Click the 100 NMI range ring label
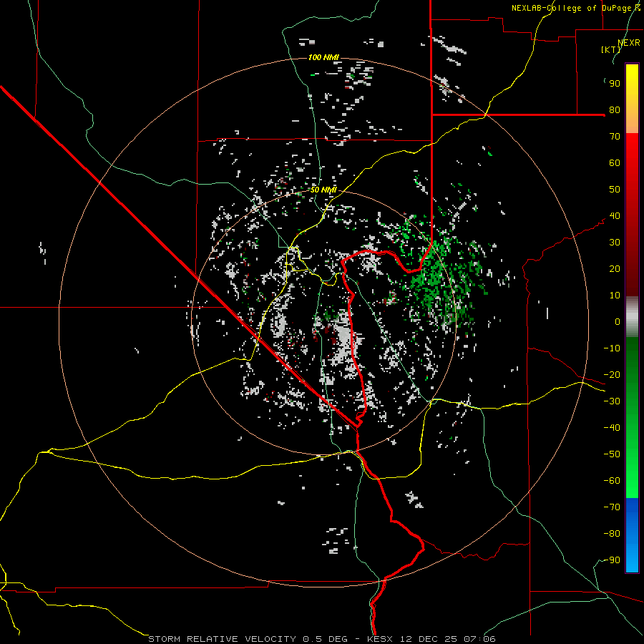644x644 pixels. (323, 57)
